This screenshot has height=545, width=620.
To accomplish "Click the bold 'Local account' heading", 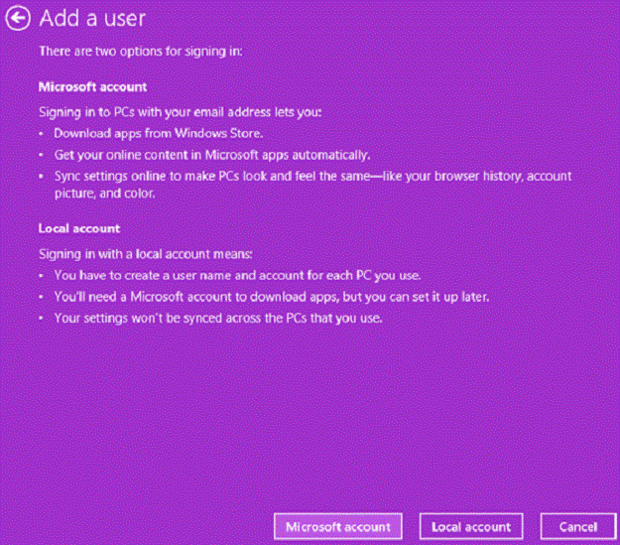I will [x=79, y=229].
